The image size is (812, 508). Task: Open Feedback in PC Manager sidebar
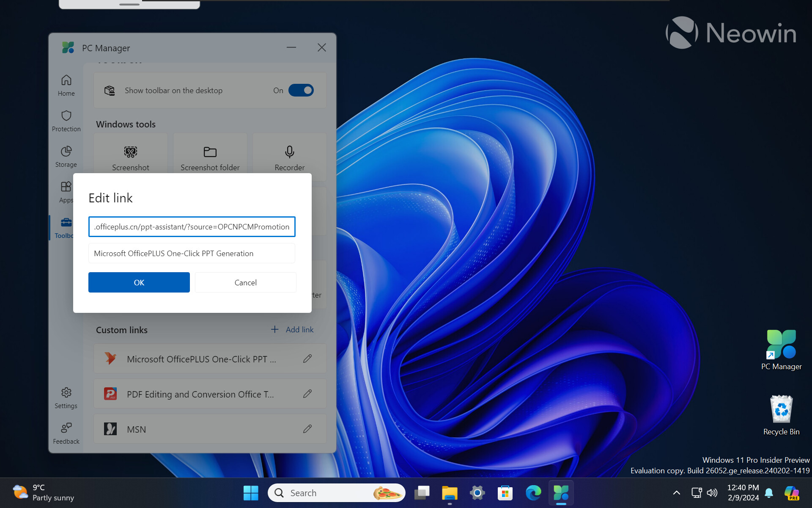coord(66,433)
